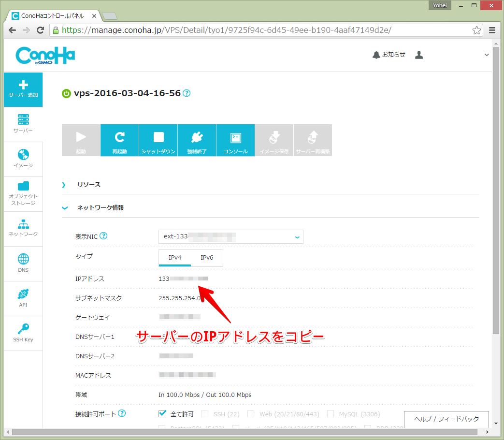Select the ネットワーク sidebar icon
The height and width of the screenshot is (440, 504).
23,228
